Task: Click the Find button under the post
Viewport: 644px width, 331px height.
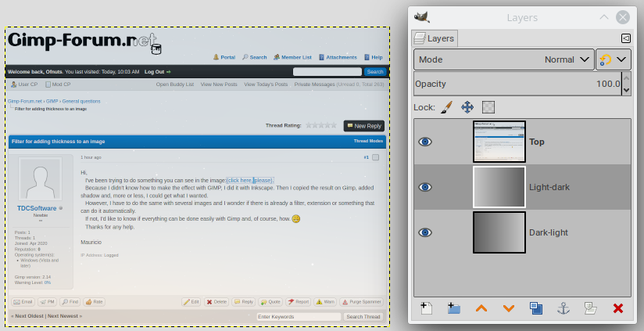Action: [70, 302]
